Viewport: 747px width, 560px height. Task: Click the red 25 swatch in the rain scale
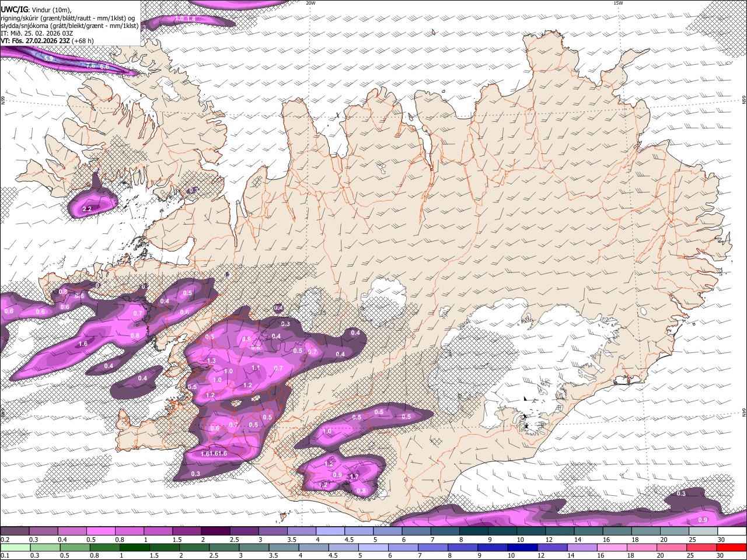(x=701, y=547)
